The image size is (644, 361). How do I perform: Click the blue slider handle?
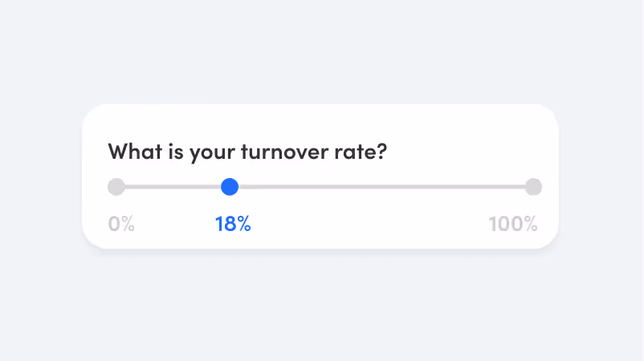click(x=230, y=187)
